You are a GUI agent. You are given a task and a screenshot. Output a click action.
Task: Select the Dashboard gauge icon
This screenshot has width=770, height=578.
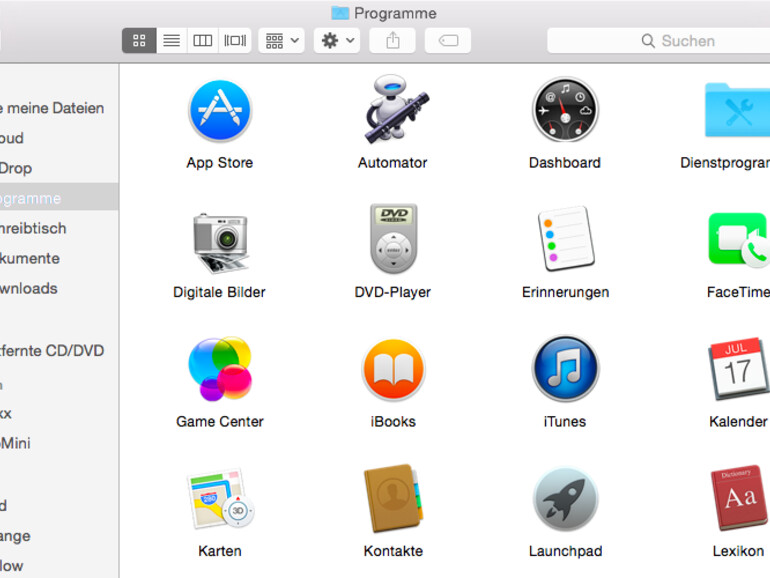tap(565, 110)
